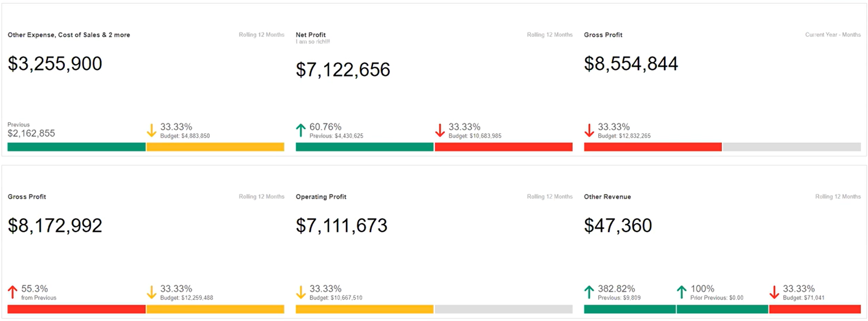Click the yellow down arrow beside Budget $12,259,488
The height and width of the screenshot is (321, 868).
coord(151,292)
